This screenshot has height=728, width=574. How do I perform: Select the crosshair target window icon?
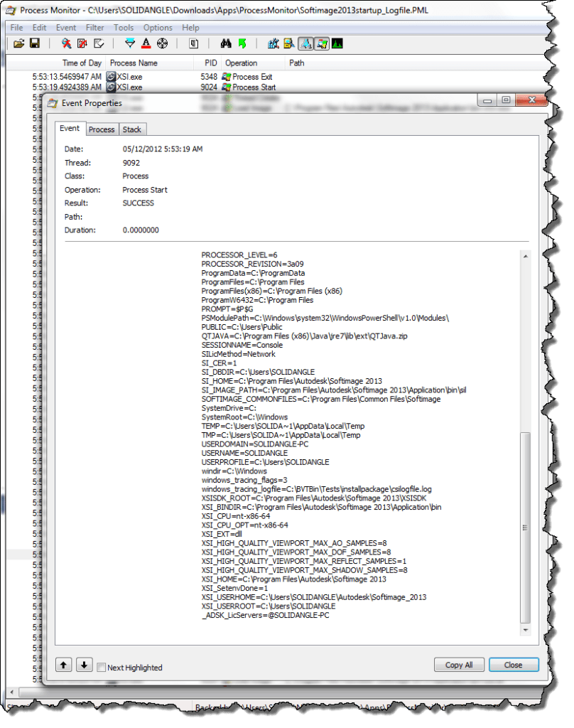click(x=163, y=44)
